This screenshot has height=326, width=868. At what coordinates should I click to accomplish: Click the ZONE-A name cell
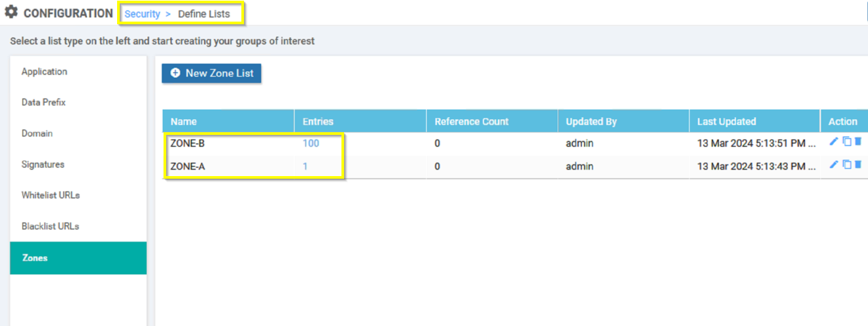point(188,166)
